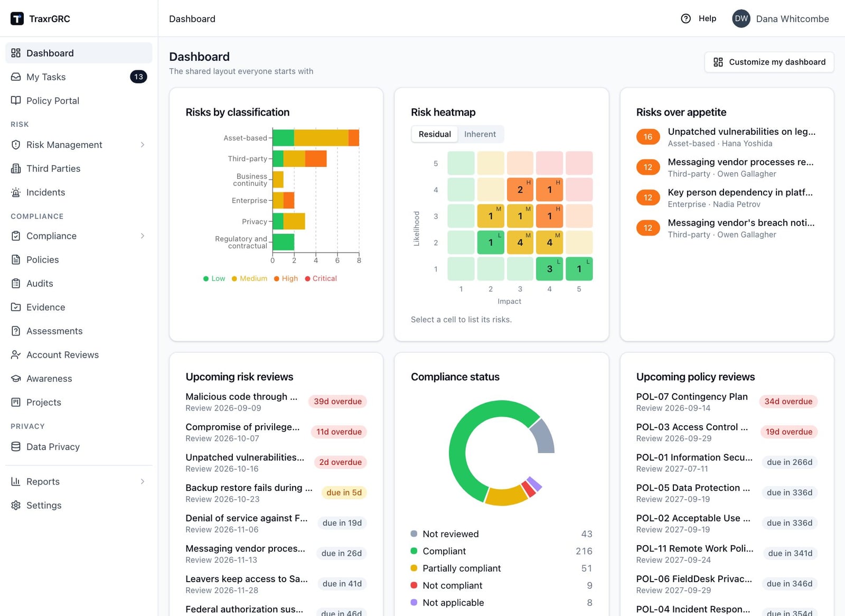The height and width of the screenshot is (616, 845).
Task: Click Customize my dashboard button
Action: (769, 62)
